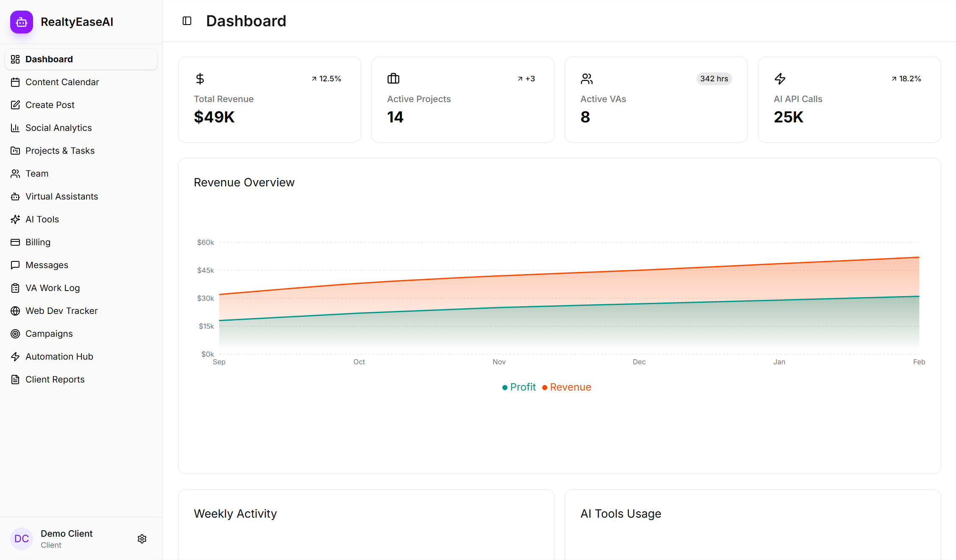Viewport: 956px width, 560px height.
Task: Click the orange Revenue legend swatch
Action: coord(545,387)
